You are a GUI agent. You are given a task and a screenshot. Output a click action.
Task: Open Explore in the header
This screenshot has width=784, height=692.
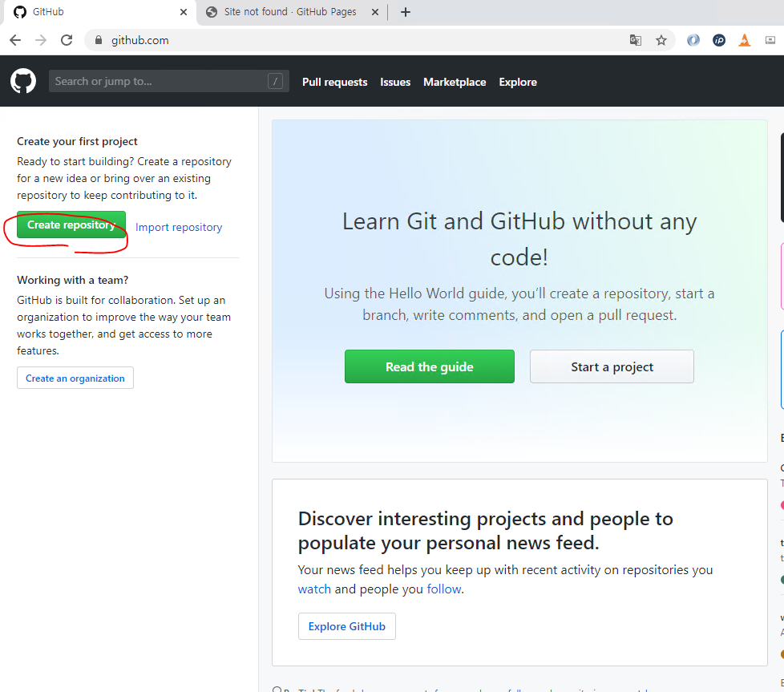[x=518, y=82]
